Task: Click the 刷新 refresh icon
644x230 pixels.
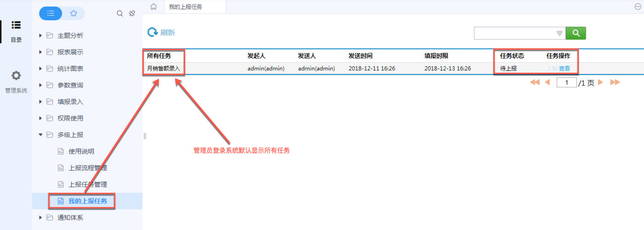Action: coord(153,33)
